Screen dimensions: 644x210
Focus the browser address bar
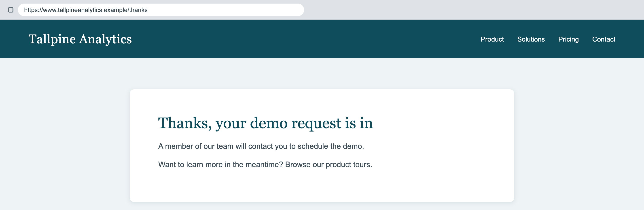tap(161, 10)
